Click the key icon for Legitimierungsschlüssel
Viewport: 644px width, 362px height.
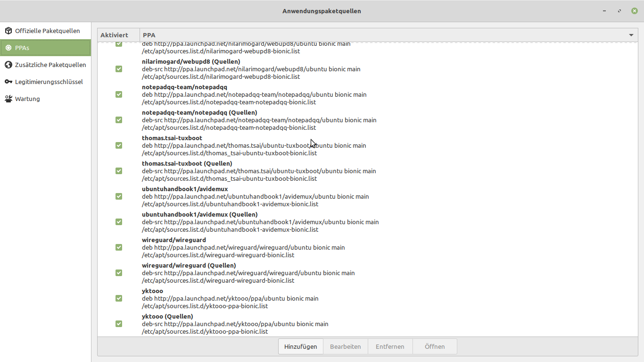click(8, 82)
